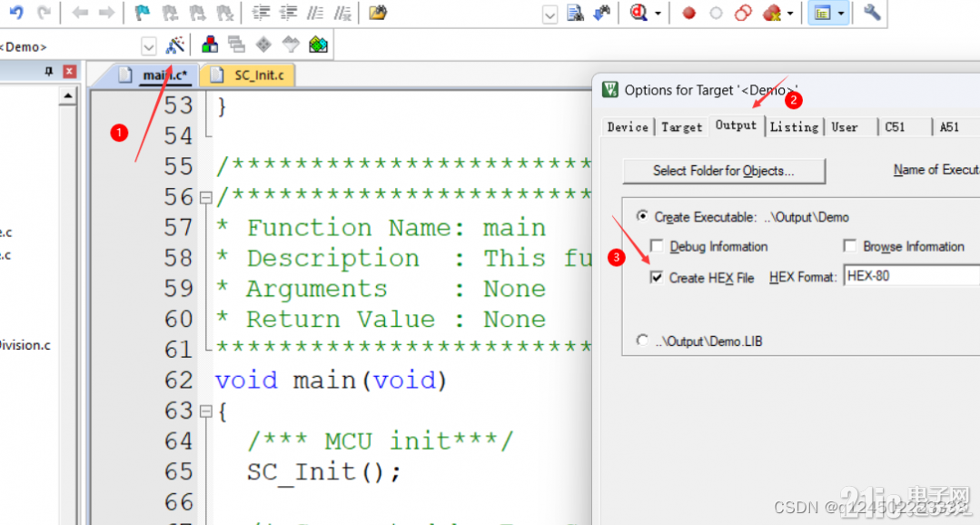Clear all bookmarks flag icon
Screen dimensions: 980x525
click(224, 13)
